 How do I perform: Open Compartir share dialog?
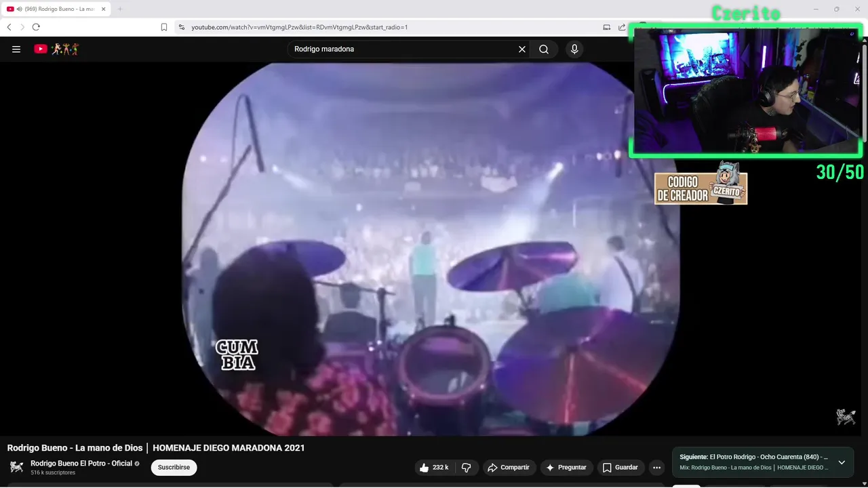(509, 468)
